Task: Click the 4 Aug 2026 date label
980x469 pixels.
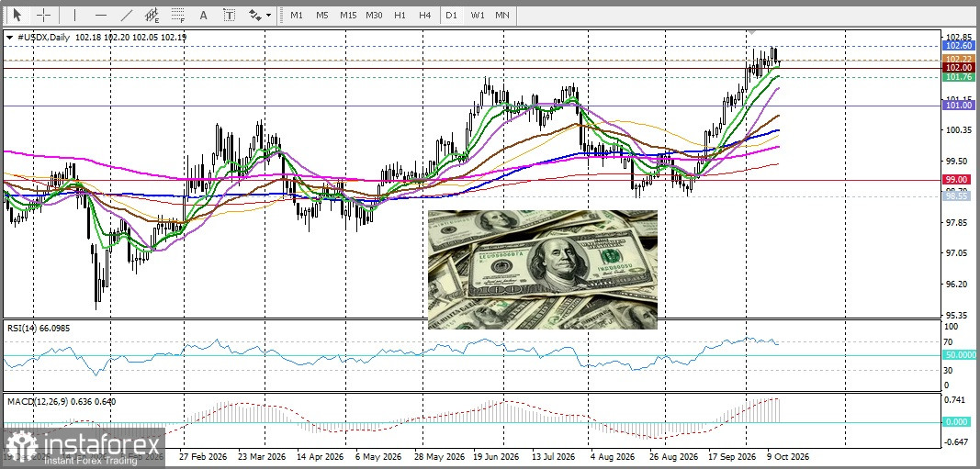Action: tap(613, 456)
